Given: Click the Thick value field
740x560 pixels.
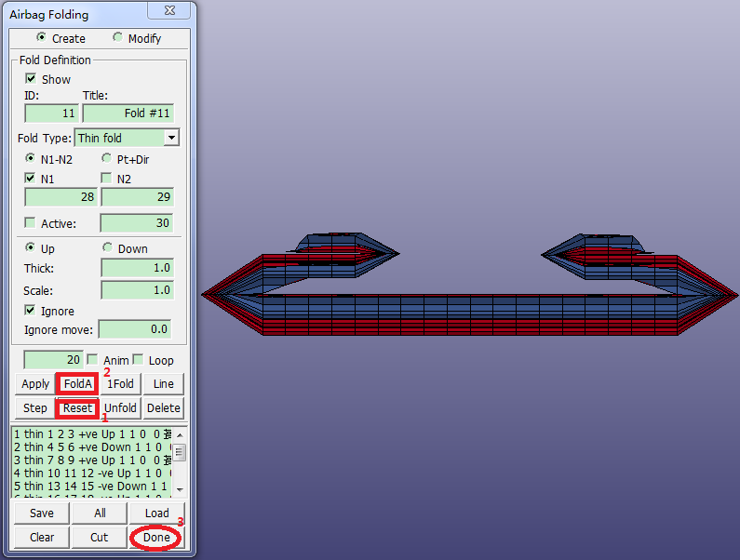Looking at the screenshot, I should point(138,268).
